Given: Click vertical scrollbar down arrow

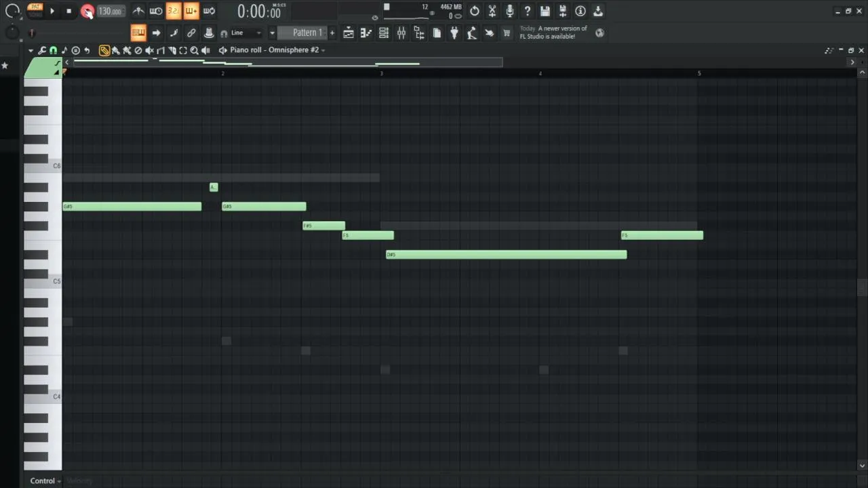Looking at the screenshot, I should pyautogui.click(x=862, y=466).
